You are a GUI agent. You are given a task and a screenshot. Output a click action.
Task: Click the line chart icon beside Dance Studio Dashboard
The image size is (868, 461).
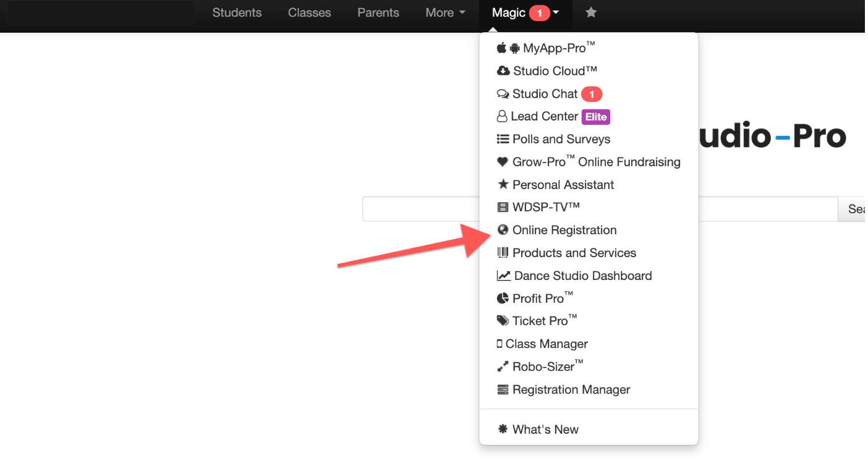[x=504, y=276]
